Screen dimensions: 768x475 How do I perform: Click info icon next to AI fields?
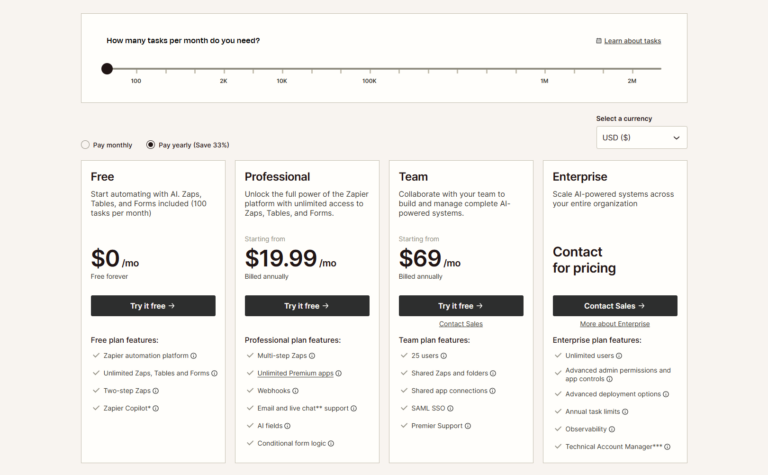coord(288,426)
